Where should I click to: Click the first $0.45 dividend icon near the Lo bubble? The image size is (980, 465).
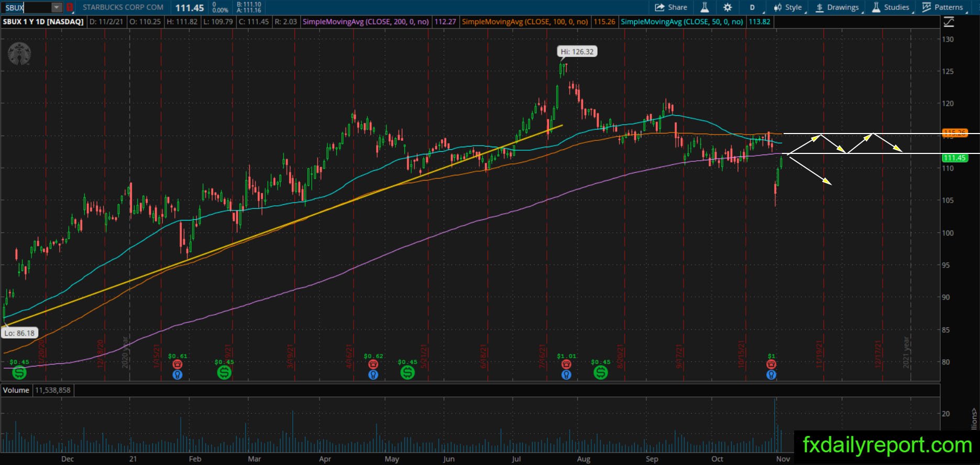[19, 372]
